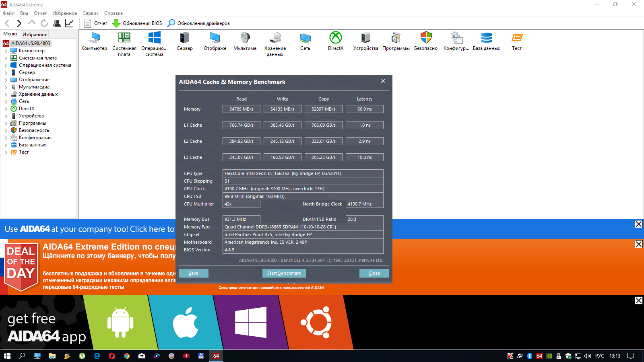
Task: Click Start Benchmark button
Action: [x=284, y=273]
